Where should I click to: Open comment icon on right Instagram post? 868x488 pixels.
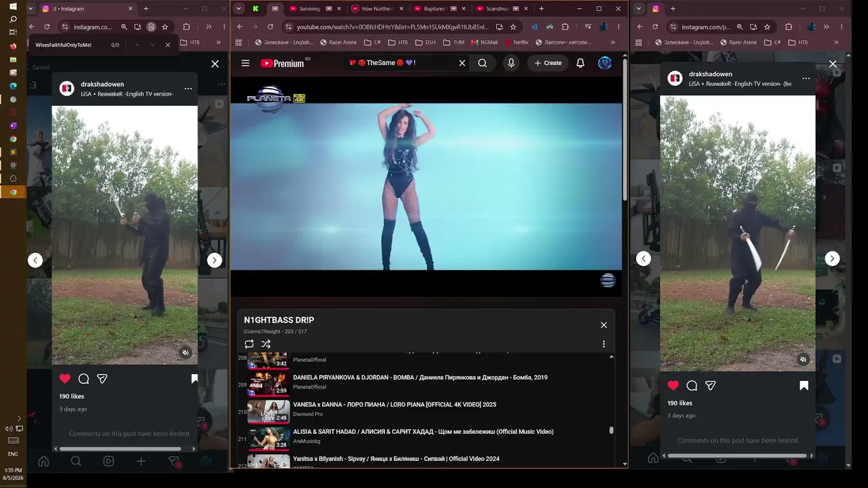pos(692,386)
